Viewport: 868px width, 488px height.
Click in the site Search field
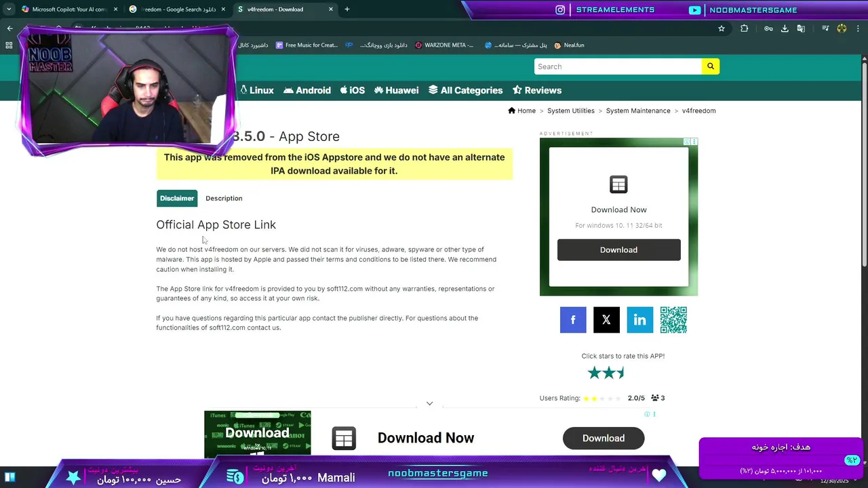(618, 66)
